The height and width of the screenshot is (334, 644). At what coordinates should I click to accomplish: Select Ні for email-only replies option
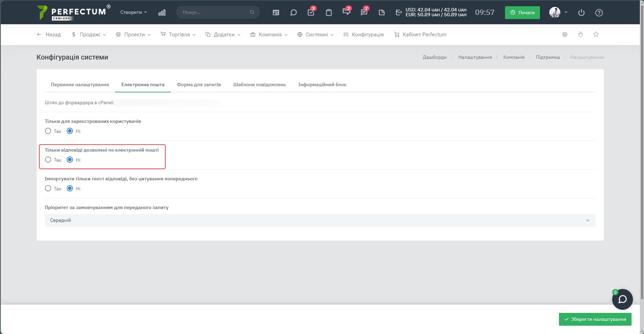click(x=70, y=160)
